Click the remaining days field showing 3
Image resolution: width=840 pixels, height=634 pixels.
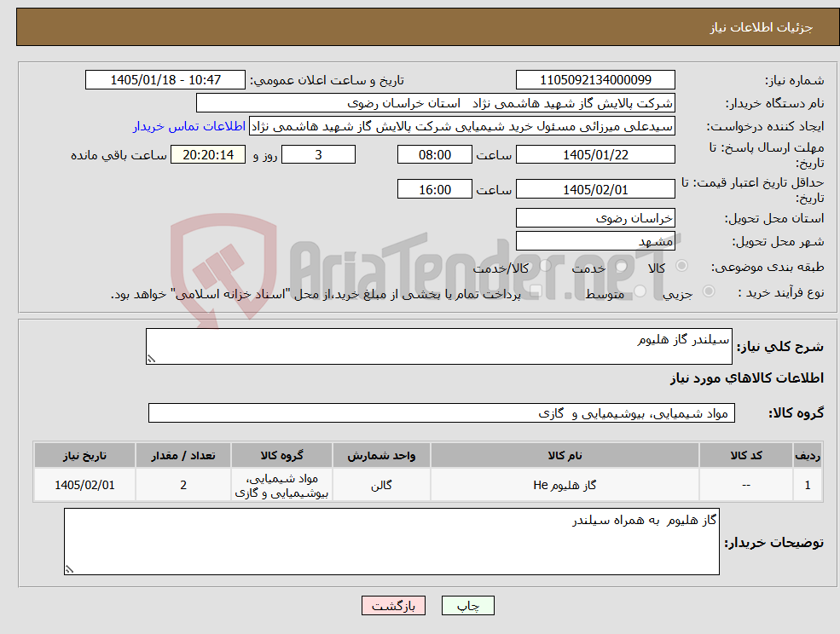click(x=318, y=155)
